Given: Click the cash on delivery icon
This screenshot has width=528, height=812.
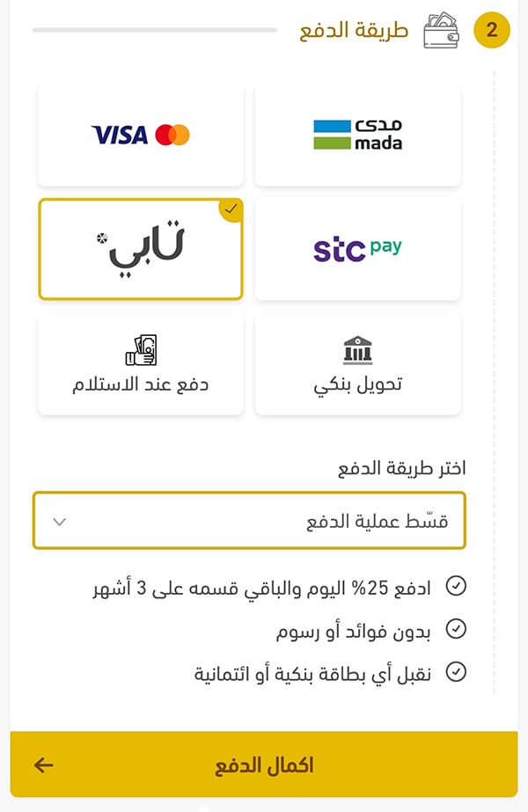Looking at the screenshot, I should coord(141,350).
